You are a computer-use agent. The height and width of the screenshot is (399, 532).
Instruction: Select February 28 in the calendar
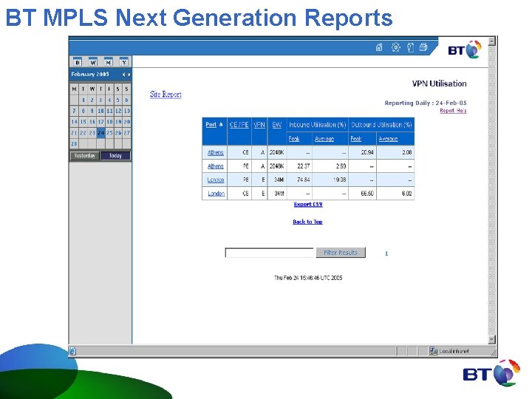tap(75, 143)
